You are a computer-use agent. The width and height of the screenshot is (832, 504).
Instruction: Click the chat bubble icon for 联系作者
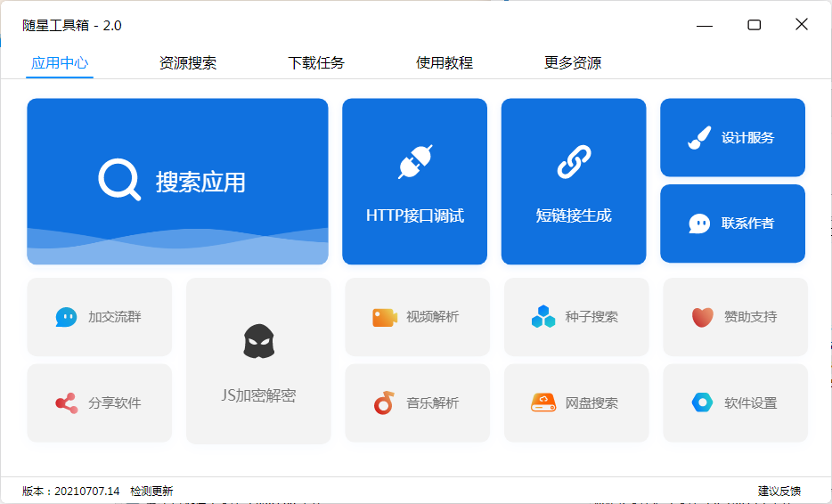pyautogui.click(x=699, y=224)
